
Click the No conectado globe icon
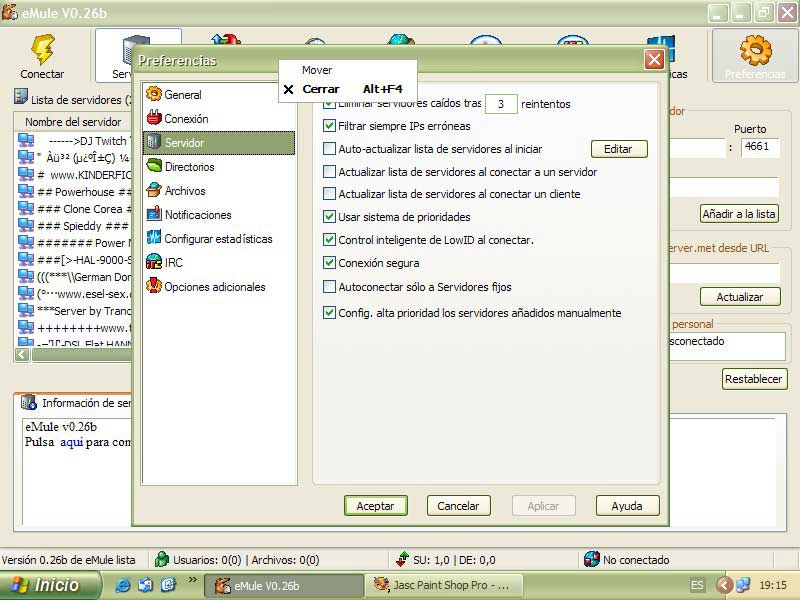tap(591, 559)
